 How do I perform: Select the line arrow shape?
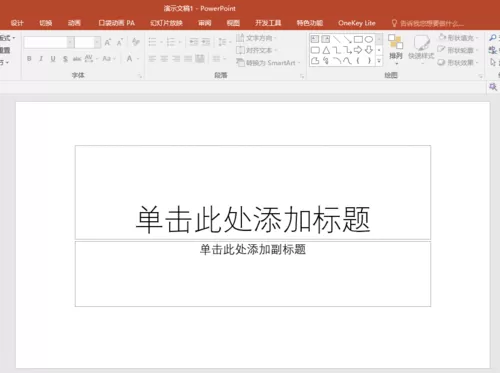[x=347, y=40]
